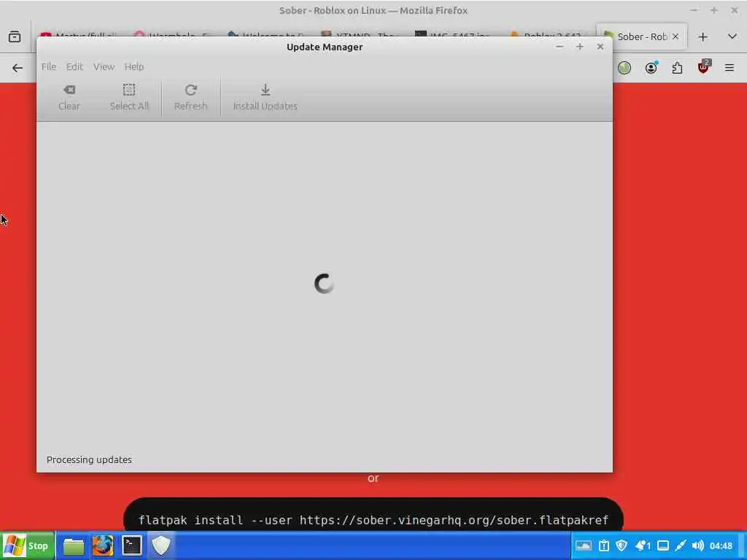
Task: Open Firefox View icon at tab bar left
Action: point(15,36)
